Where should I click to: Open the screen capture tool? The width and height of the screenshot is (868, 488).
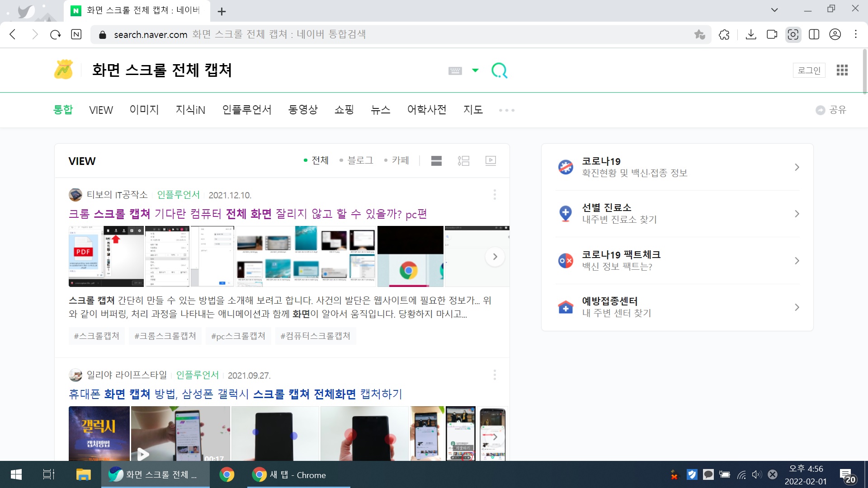point(793,34)
